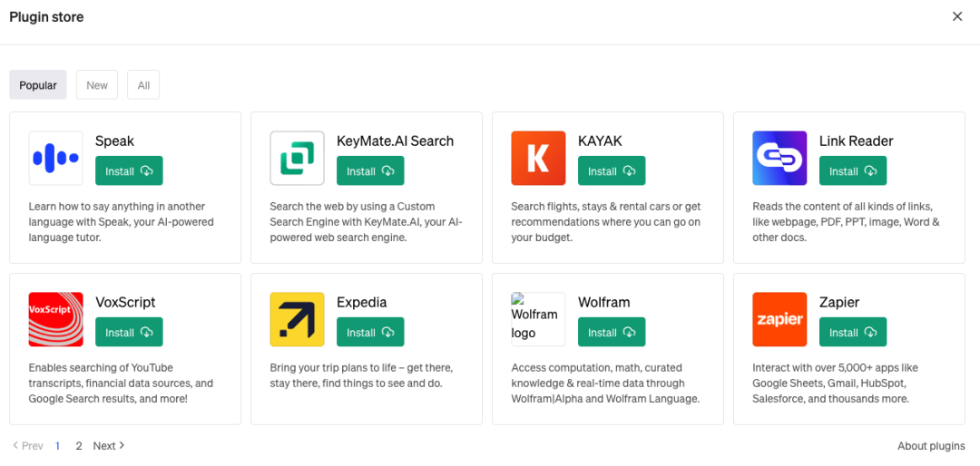Close the Plugin store dialog

[957, 16]
